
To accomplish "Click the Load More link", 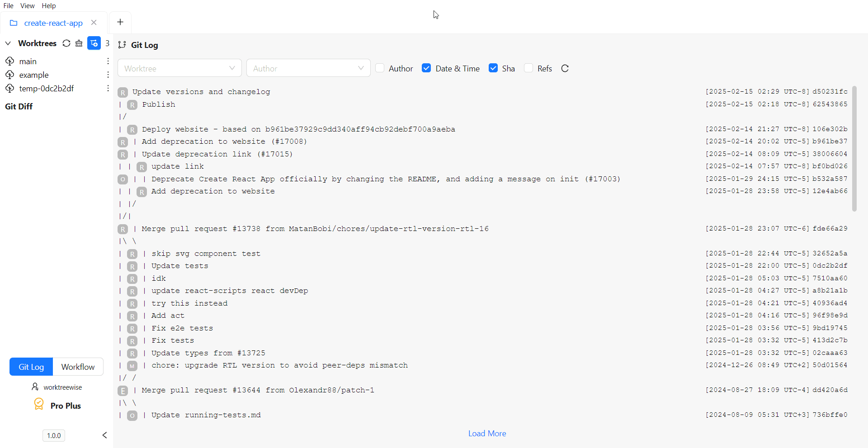I will click(x=487, y=433).
